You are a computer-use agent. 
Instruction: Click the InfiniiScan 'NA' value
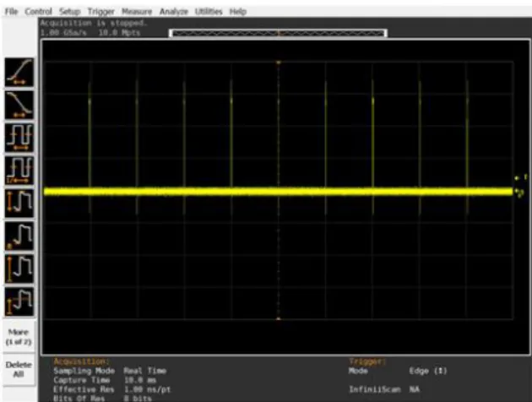coord(415,389)
